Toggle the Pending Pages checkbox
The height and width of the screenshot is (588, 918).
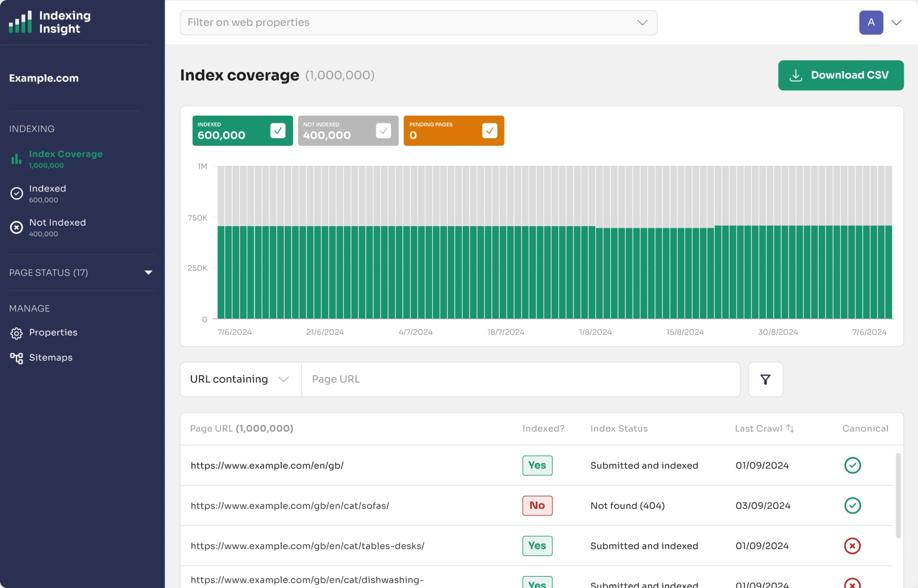489,130
